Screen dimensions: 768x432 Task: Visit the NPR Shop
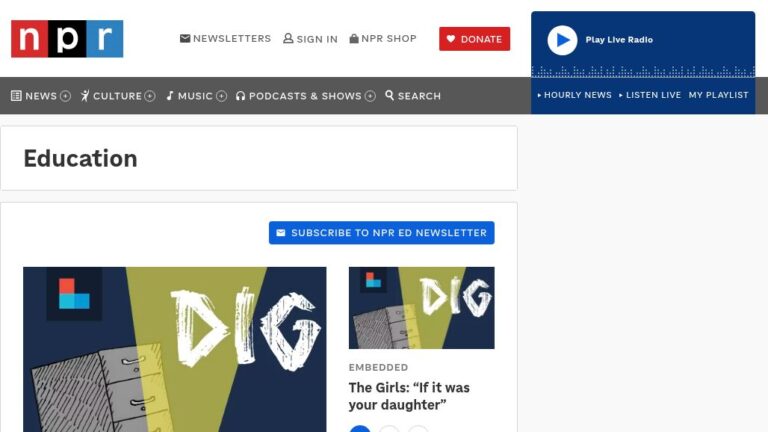click(388, 38)
